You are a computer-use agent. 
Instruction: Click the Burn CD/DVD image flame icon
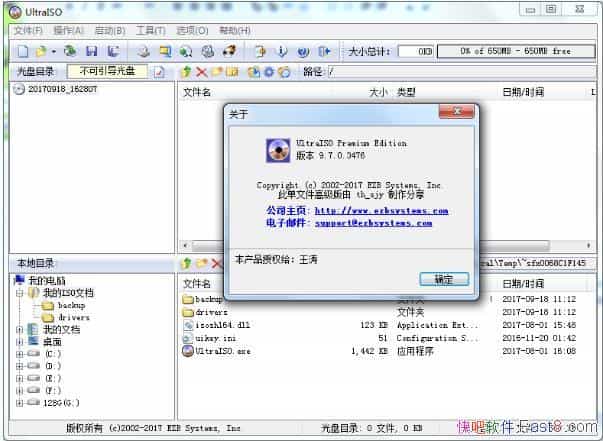(x=230, y=51)
